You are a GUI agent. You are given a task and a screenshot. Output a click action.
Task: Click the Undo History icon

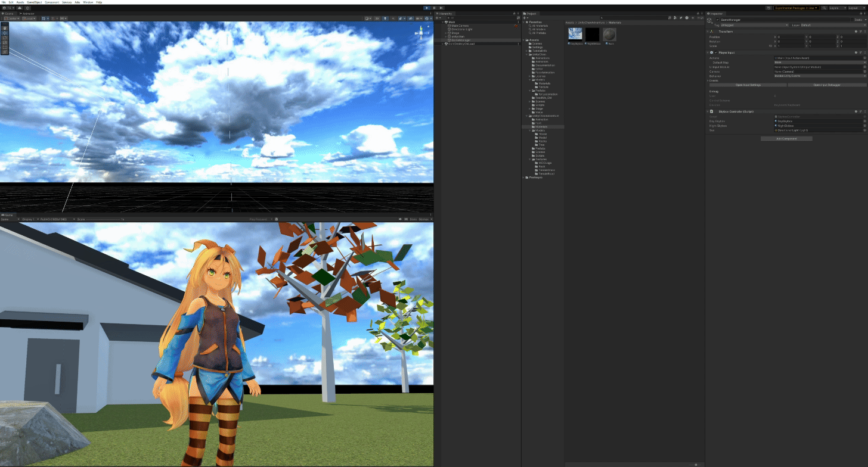click(770, 8)
